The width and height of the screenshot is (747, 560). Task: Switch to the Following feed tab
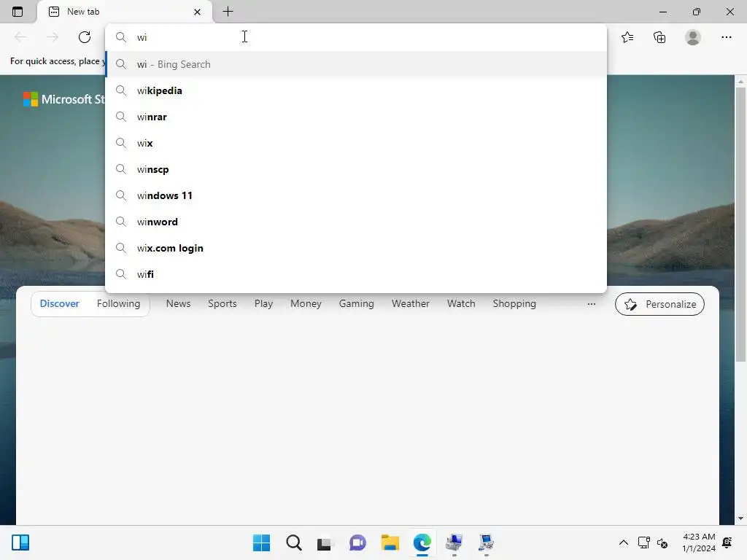pos(119,304)
